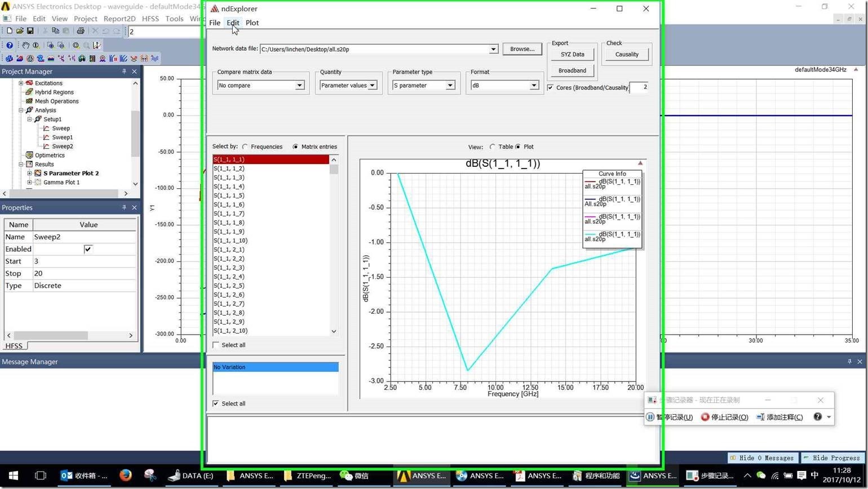
Task: Select the Frequencies radio button
Action: tap(245, 146)
